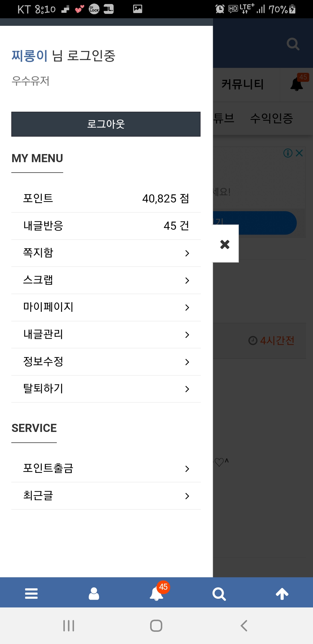Image resolution: width=313 pixels, height=644 pixels.
Task: Open the user profile icon in bottom bar
Action: tap(94, 593)
